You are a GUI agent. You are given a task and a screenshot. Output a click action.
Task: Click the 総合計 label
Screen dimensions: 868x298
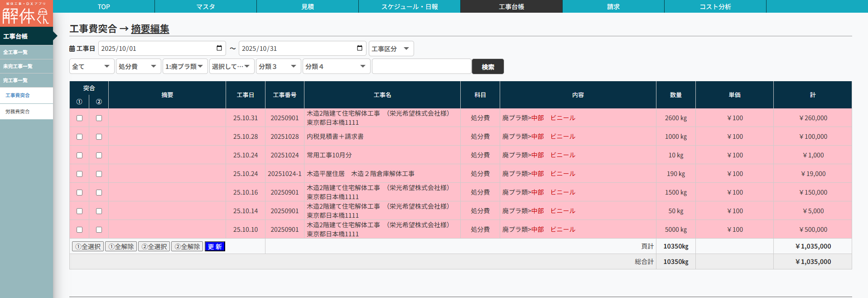[644, 262]
